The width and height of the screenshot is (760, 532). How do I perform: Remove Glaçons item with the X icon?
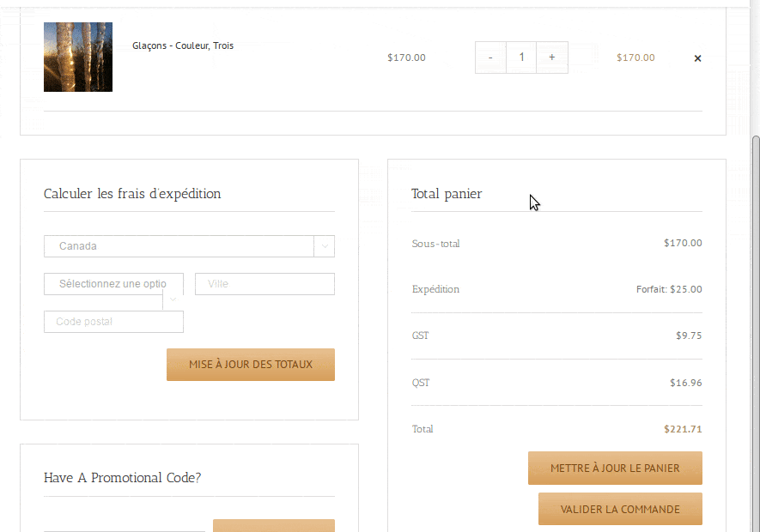click(x=697, y=58)
